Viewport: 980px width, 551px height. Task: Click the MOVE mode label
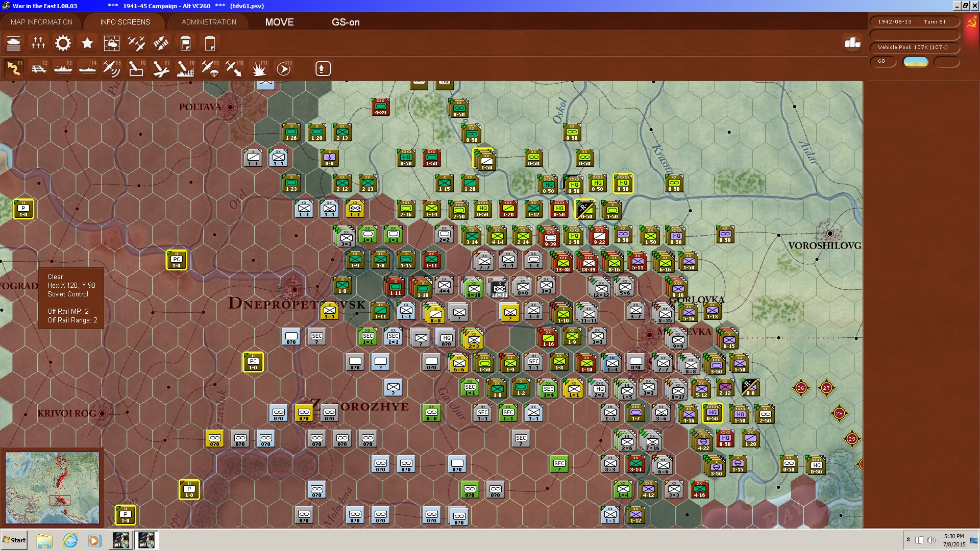point(279,22)
